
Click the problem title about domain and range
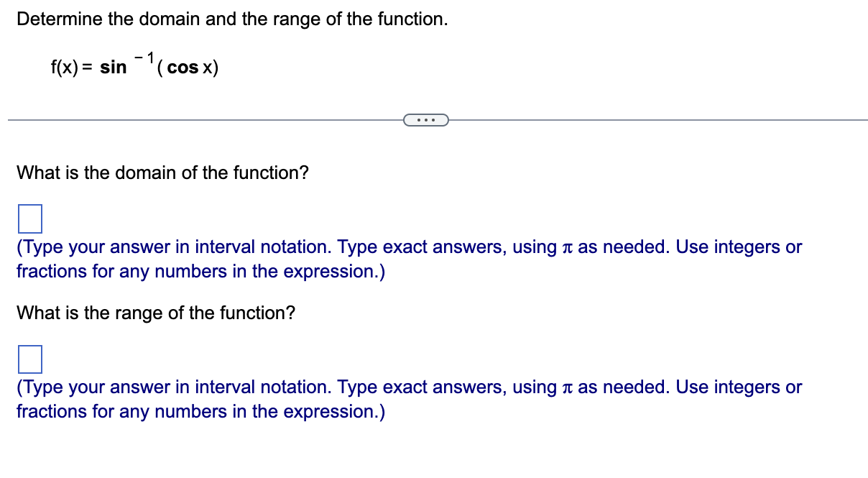tap(231, 19)
